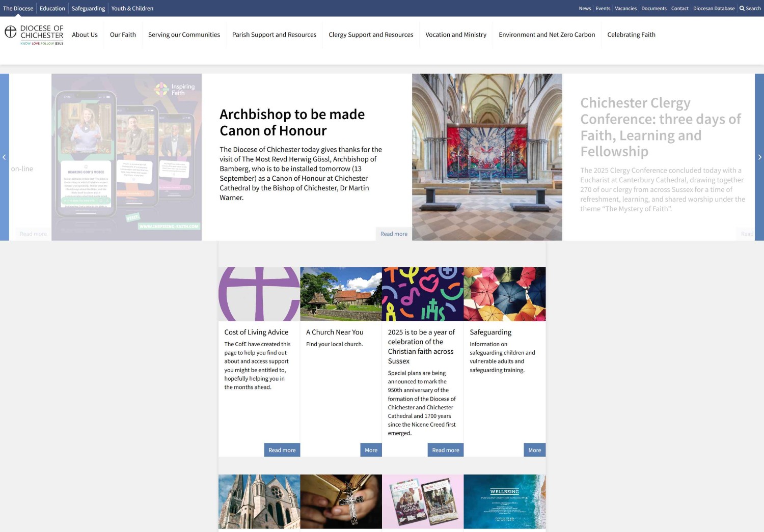Open Environment and Net Zero Carbon menu

[x=547, y=35]
